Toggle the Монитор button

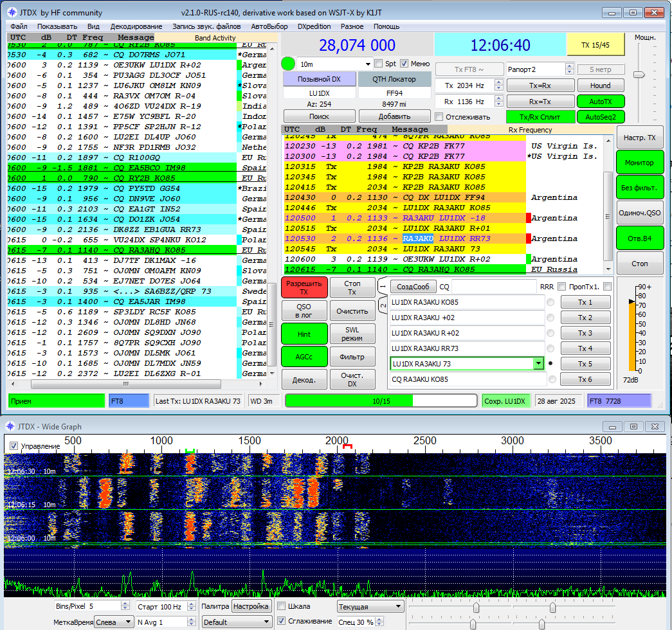point(639,163)
